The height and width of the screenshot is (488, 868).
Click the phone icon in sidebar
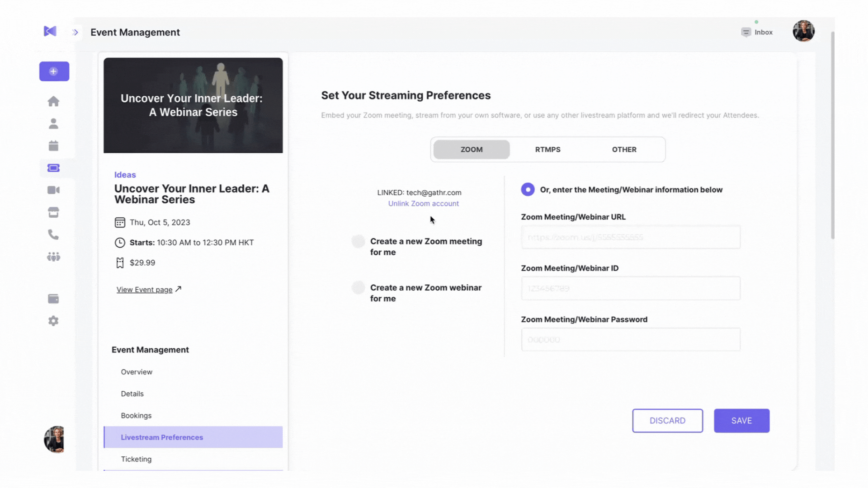[x=53, y=235]
